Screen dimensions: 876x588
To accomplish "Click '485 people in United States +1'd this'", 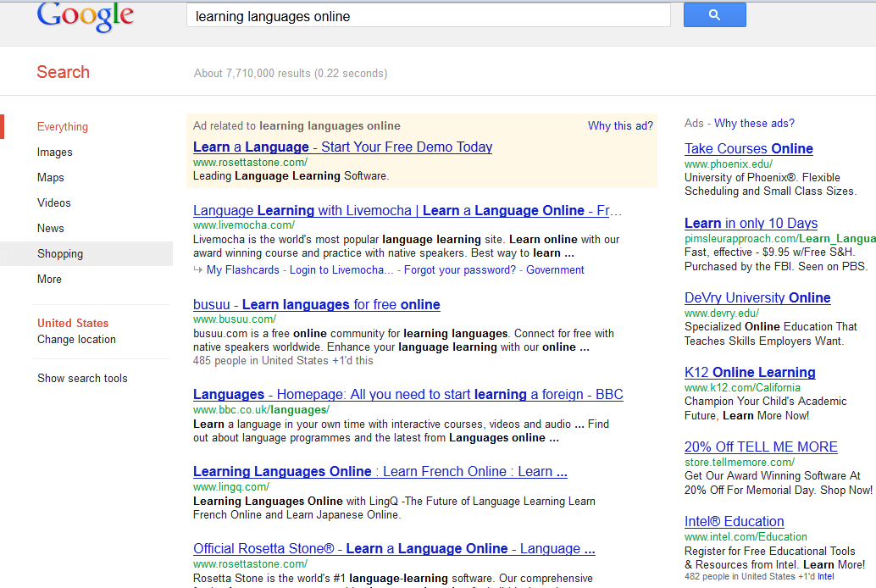I will [283, 361].
